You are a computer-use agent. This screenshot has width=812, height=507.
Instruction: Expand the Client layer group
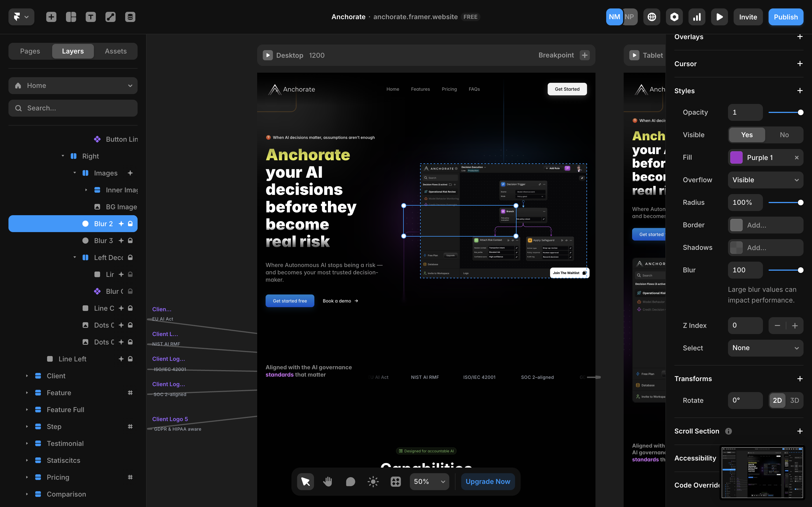(27, 376)
